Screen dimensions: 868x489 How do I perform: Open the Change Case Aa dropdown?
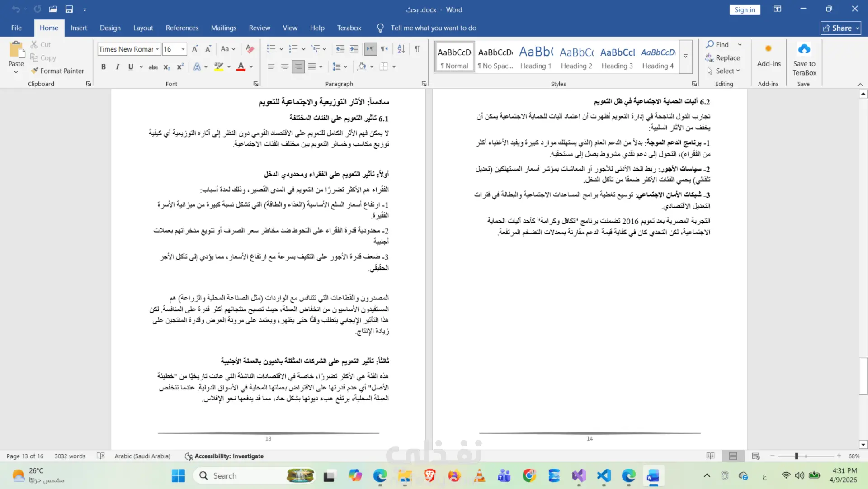[x=228, y=49]
